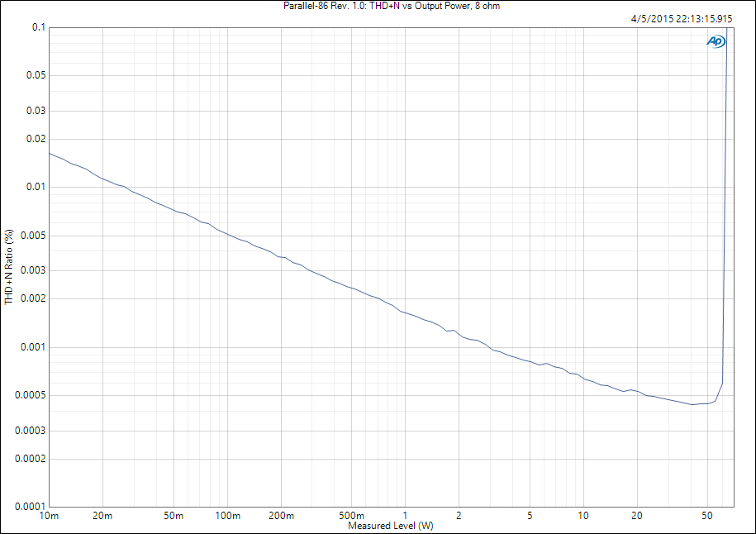The image size is (756, 534).
Task: Click the graph title 'Parallel-86 Rev. 1.0: THD+N vs Output Power, 8 ohm'
Action: (x=392, y=6)
